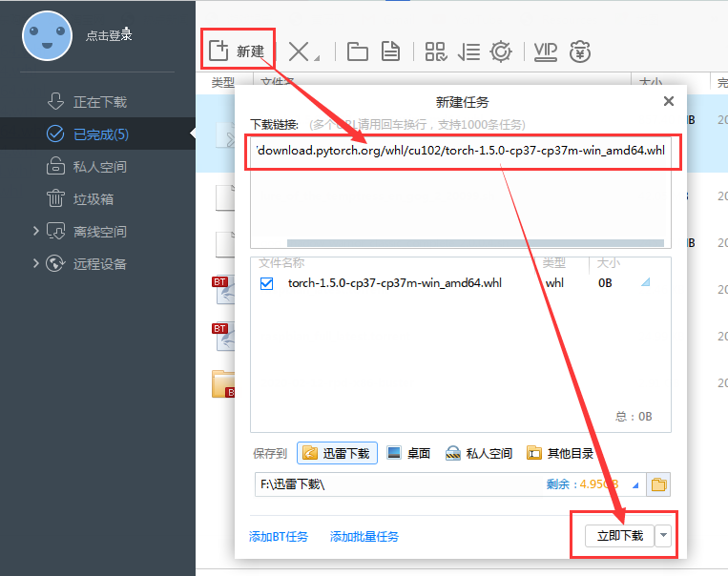
Task: Click the user avatar picture
Action: coord(47,35)
